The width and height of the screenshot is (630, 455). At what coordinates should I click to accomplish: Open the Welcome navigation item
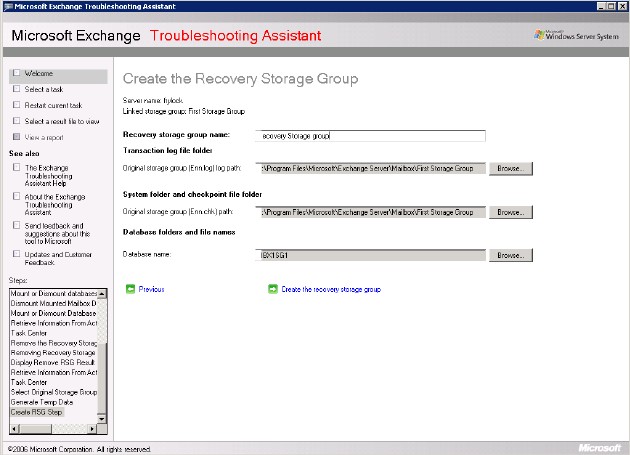[x=39, y=73]
